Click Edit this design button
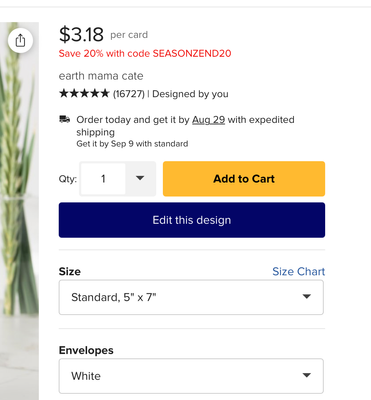 192,220
